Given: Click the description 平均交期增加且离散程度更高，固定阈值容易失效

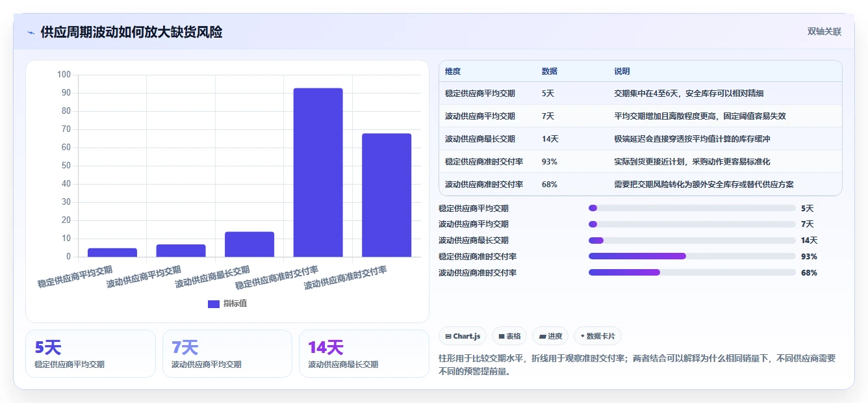Looking at the screenshot, I should coord(700,116).
